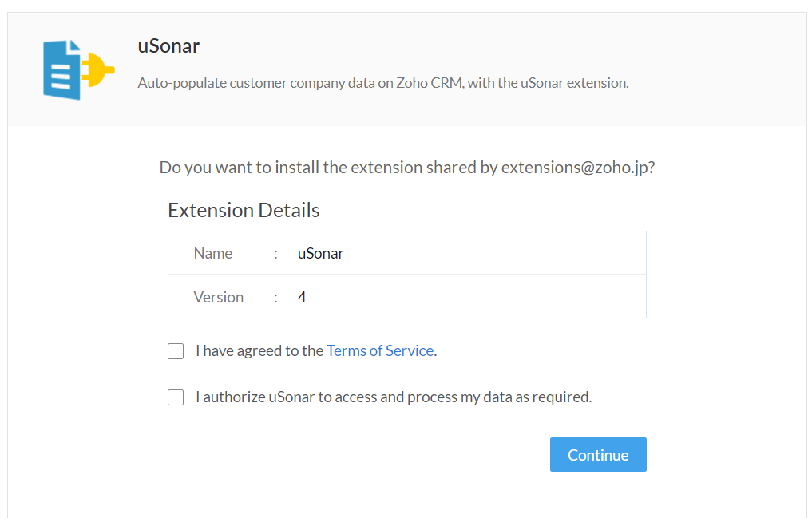Click the "I authorize uSonar" label text
This screenshot has height=518, width=812.
pyautogui.click(x=393, y=397)
